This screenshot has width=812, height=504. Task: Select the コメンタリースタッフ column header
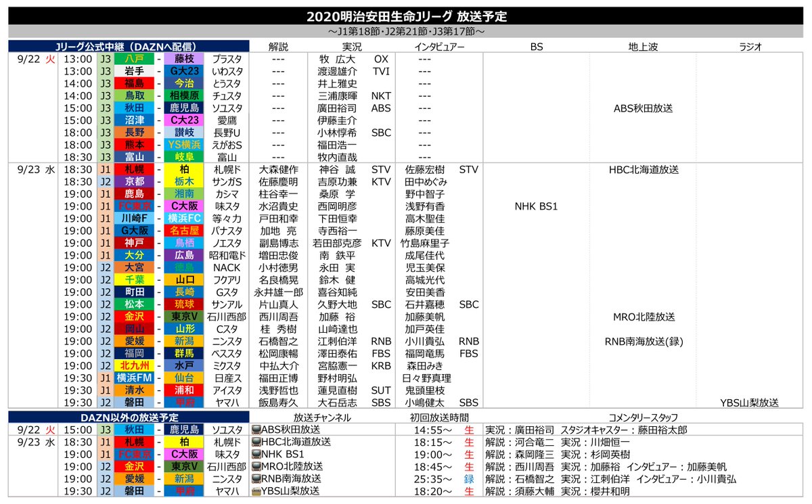(642, 417)
